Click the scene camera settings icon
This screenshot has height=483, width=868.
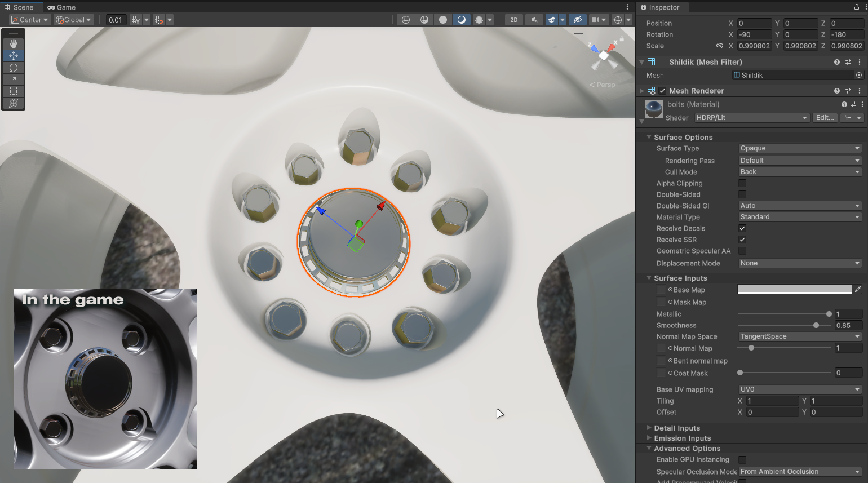[x=595, y=20]
